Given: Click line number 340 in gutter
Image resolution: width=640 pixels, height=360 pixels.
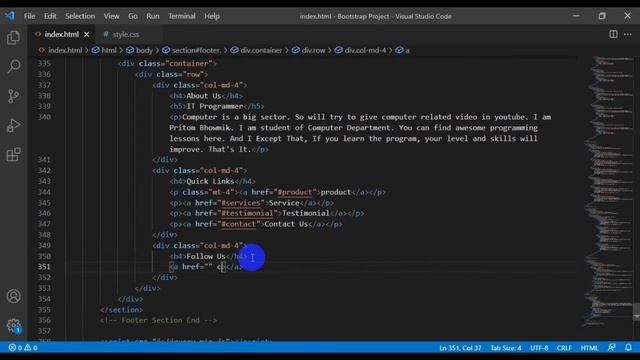Looking at the screenshot, I should click(x=44, y=117).
